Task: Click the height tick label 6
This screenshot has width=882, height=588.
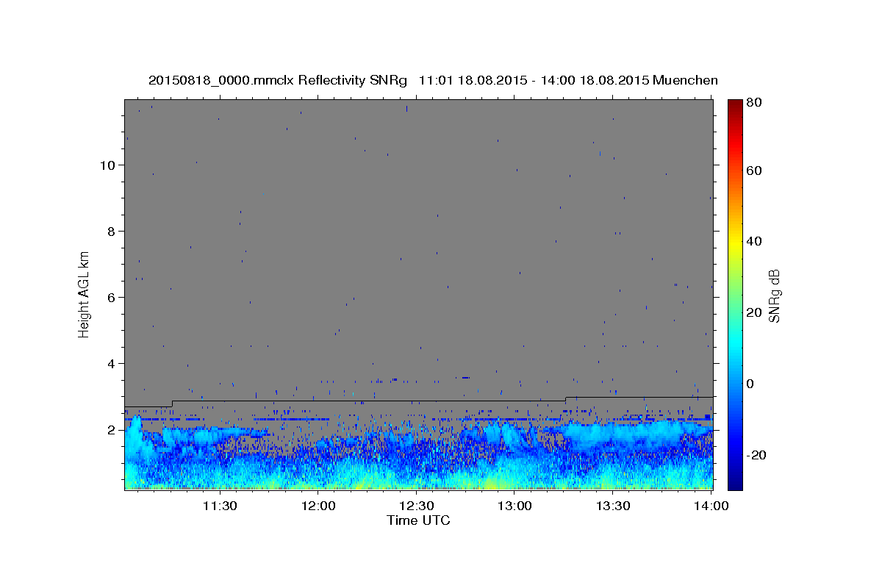Action: click(111, 297)
